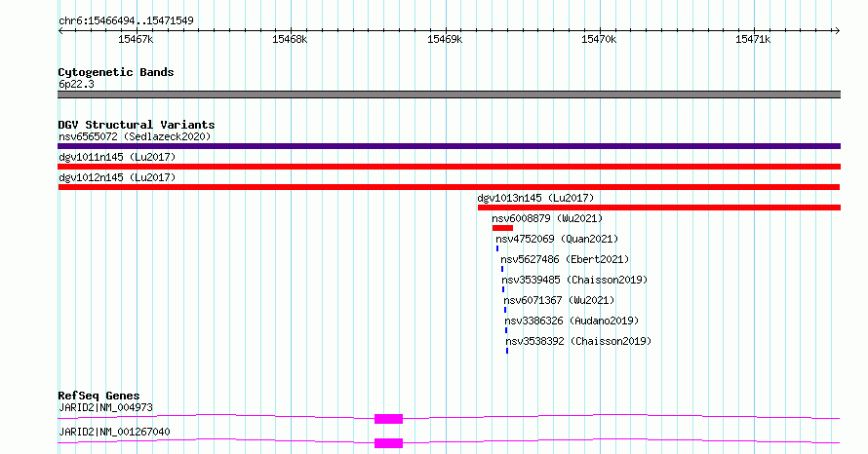Image resolution: width=868 pixels, height=454 pixels.
Task: Click the Cytogenetic Bands track heading
Action: click(x=116, y=72)
